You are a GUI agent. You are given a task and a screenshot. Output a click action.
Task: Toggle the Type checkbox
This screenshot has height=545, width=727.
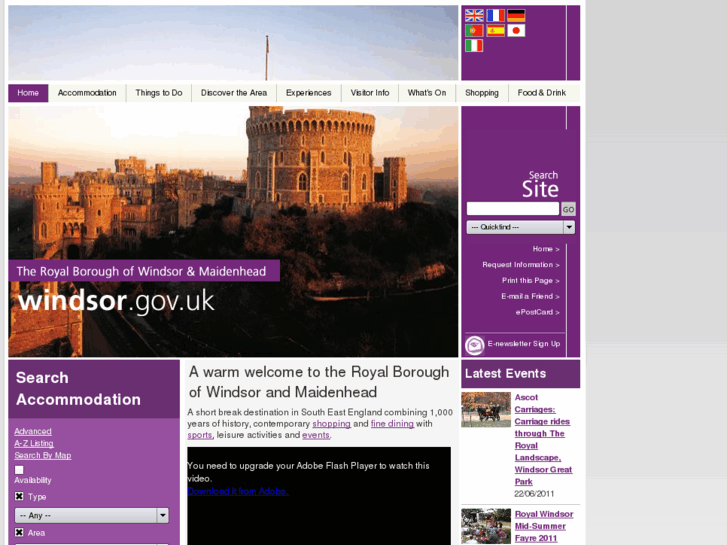pos(19,496)
